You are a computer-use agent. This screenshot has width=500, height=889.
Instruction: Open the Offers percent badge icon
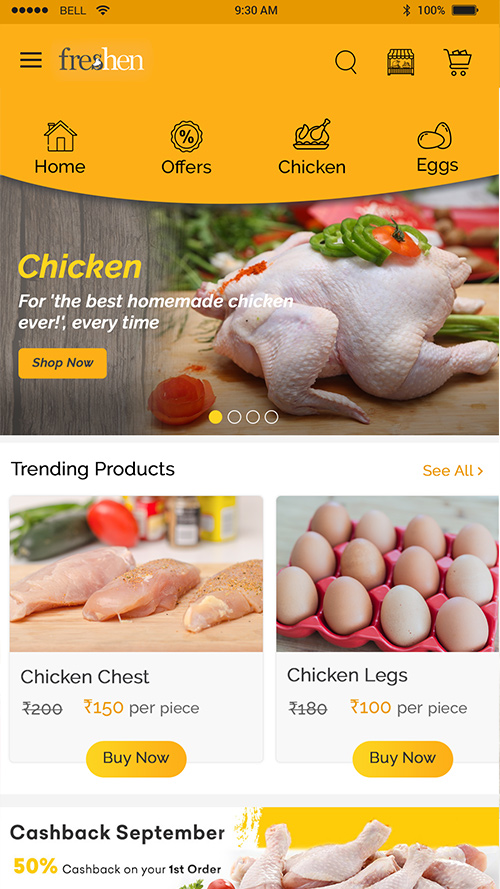point(187,137)
